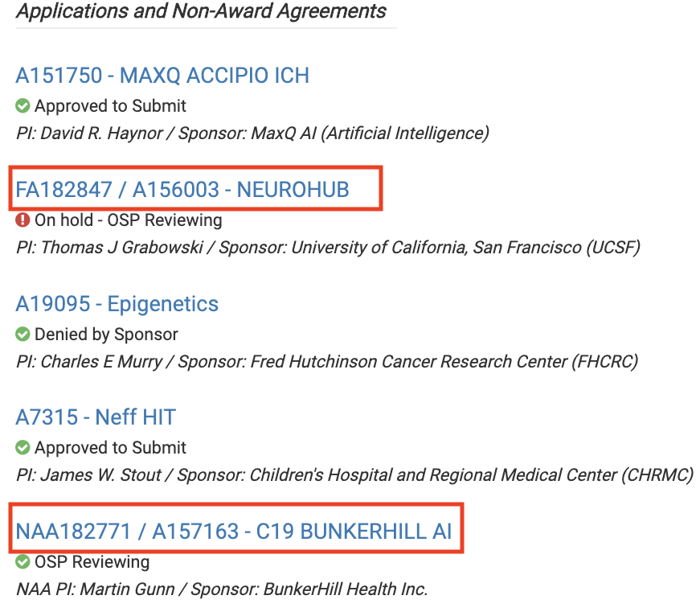Open FA182847 / A156003 - NEUROHUB link

pos(182,190)
